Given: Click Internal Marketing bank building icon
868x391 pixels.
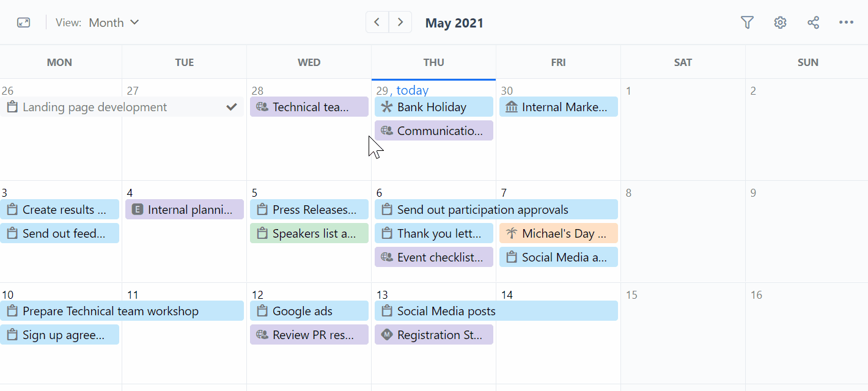Looking at the screenshot, I should pos(511,107).
